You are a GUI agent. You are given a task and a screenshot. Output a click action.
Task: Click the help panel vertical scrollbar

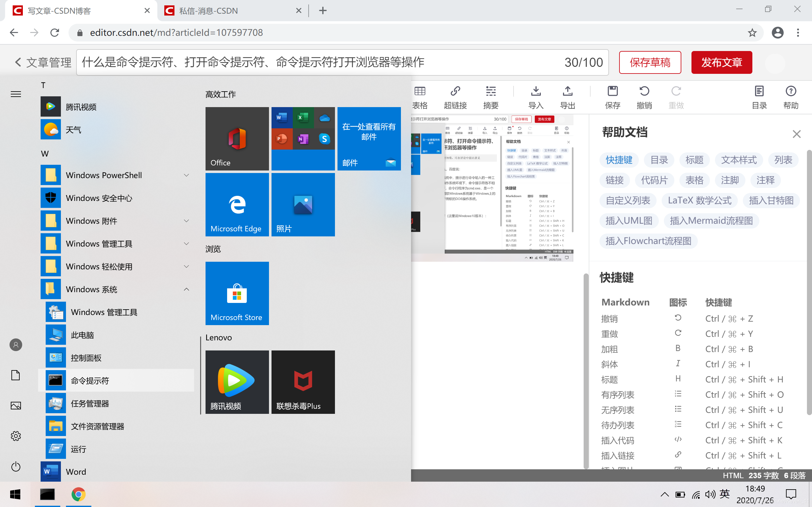(x=809, y=282)
